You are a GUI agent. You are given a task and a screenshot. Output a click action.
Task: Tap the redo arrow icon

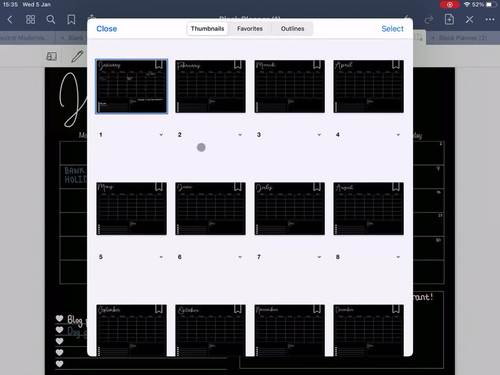pos(429,20)
